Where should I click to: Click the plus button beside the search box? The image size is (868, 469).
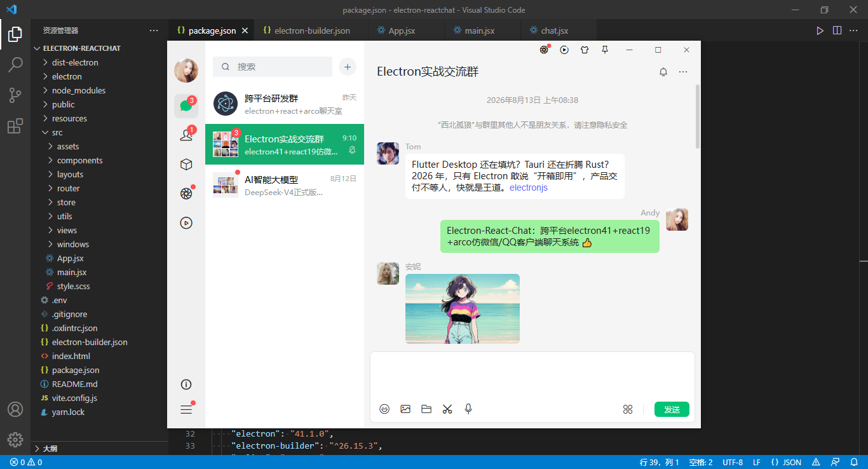348,67
